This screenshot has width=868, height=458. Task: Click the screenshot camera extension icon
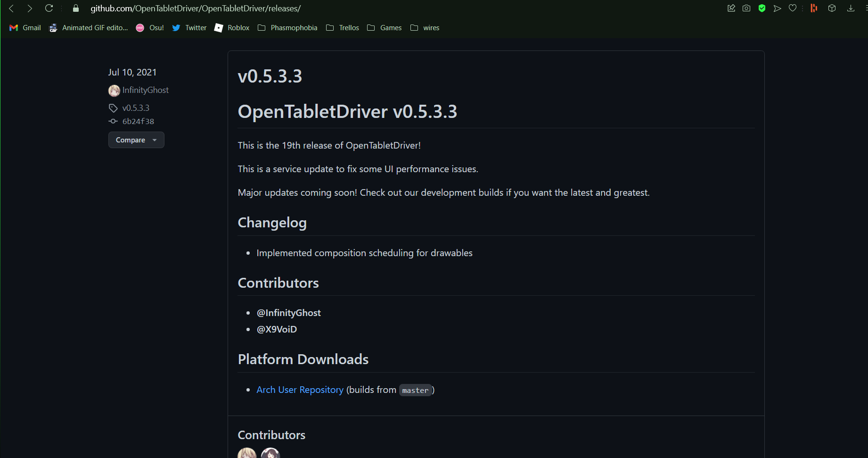(x=746, y=8)
